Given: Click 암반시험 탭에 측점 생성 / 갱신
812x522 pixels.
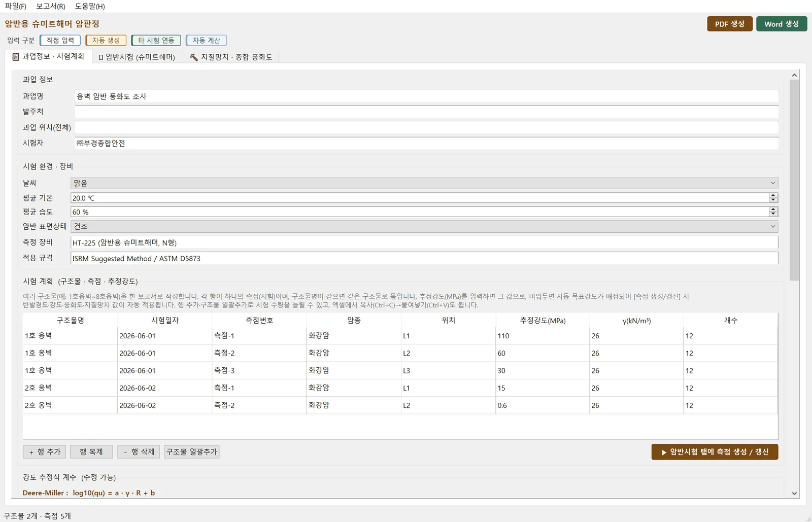Looking at the screenshot, I should pos(715,452).
